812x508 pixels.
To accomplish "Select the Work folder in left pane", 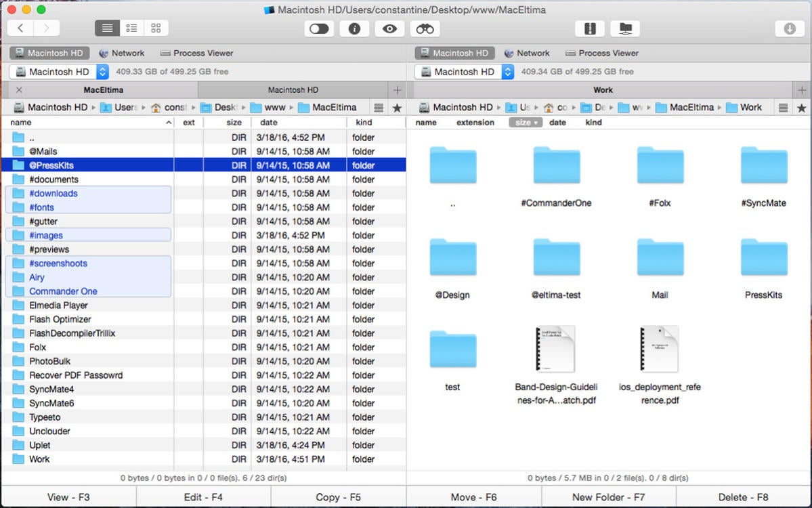I will 204,459.
